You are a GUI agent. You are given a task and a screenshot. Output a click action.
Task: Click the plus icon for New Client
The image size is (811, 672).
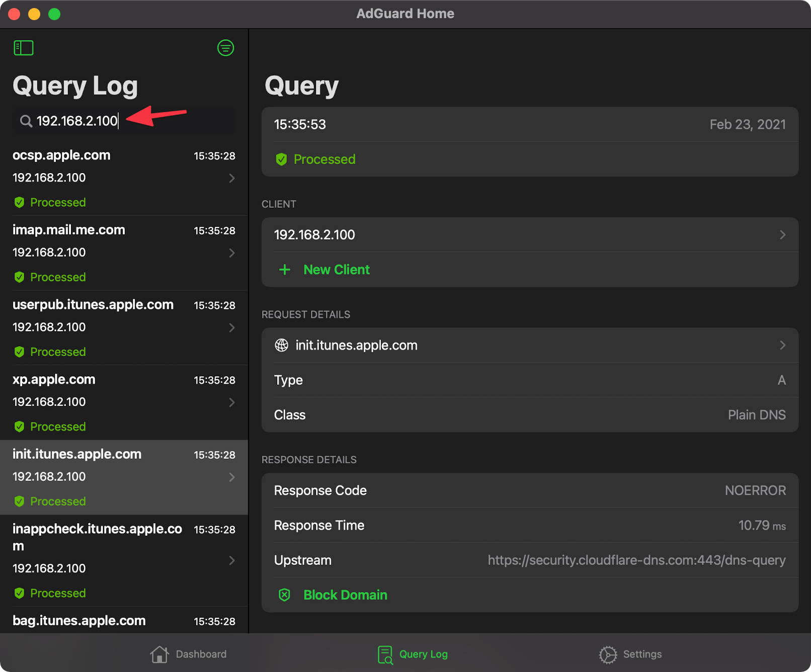285,270
